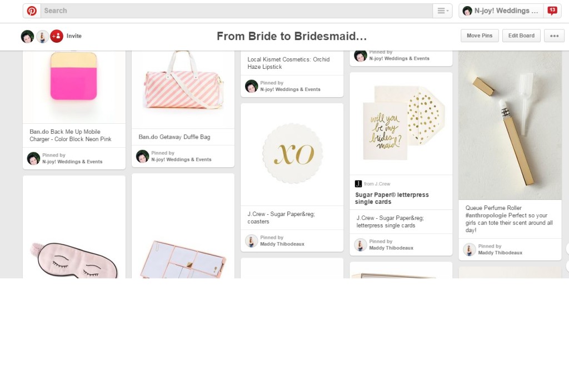Click the J.Crew black logo icon
Image resolution: width=569 pixels, height=392 pixels.
click(x=358, y=184)
